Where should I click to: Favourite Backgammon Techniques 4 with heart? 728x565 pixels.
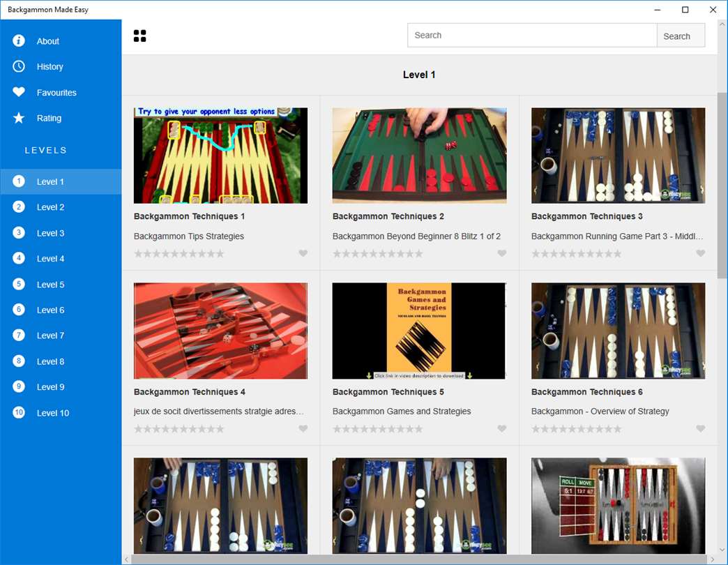click(303, 428)
